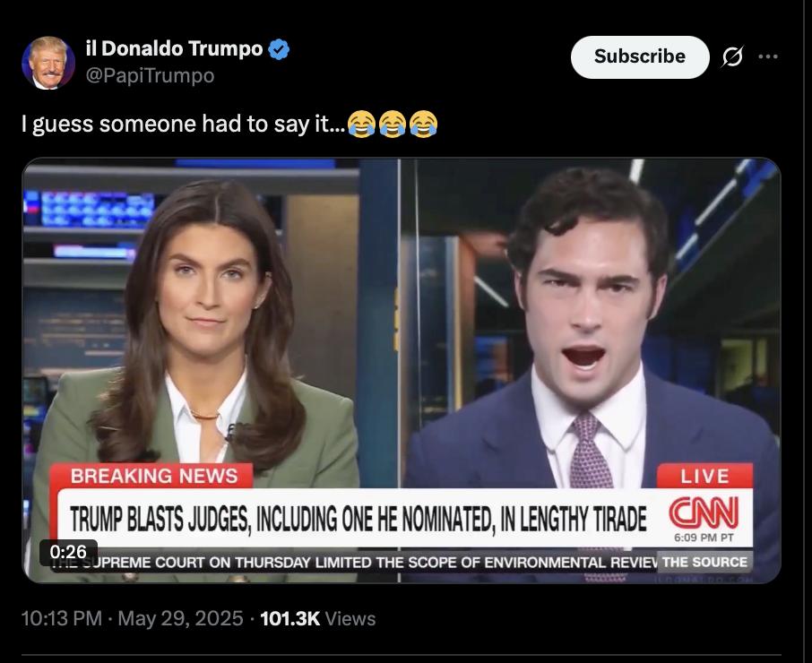The image size is (812, 663).
Task: Click the Subscribe button
Action: pos(640,57)
